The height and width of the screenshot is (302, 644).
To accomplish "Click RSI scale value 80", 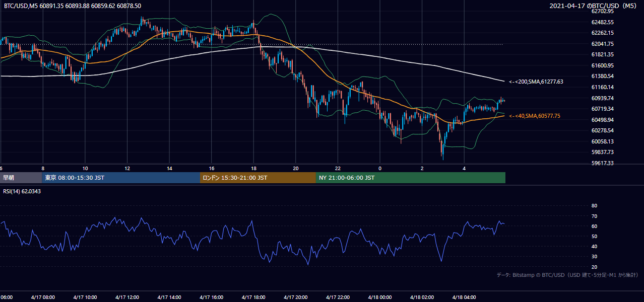I will click(x=594, y=206).
